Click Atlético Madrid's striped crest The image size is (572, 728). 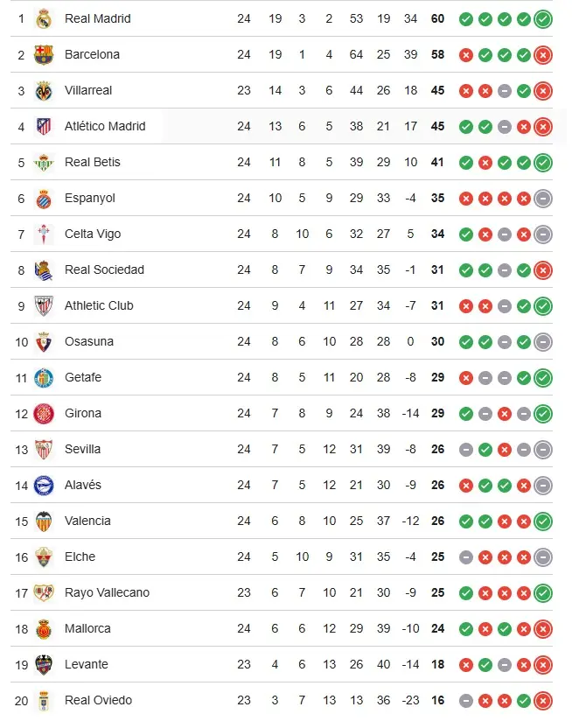click(44, 126)
